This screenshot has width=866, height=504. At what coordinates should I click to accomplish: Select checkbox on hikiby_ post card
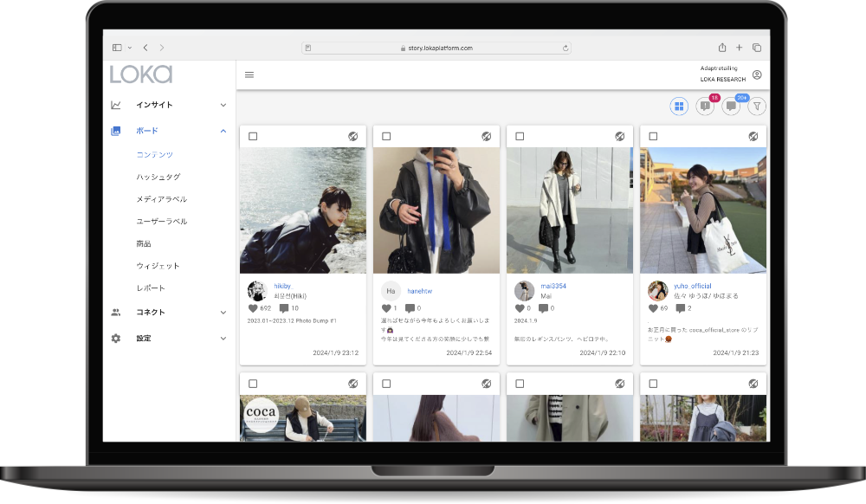pos(253,137)
